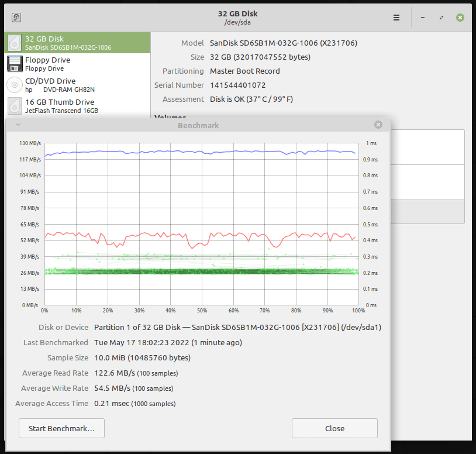Close the Benchmark dialog with X icon
The image size is (476, 454).
378,125
